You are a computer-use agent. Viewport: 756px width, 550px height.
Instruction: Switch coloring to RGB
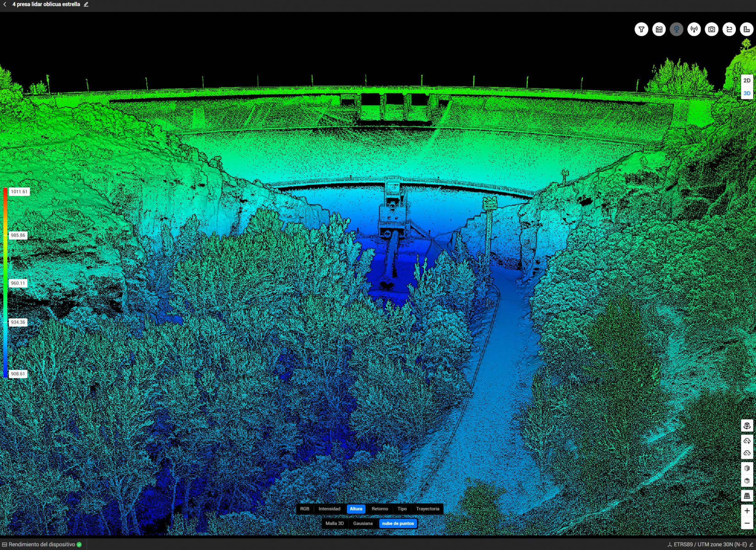point(305,509)
